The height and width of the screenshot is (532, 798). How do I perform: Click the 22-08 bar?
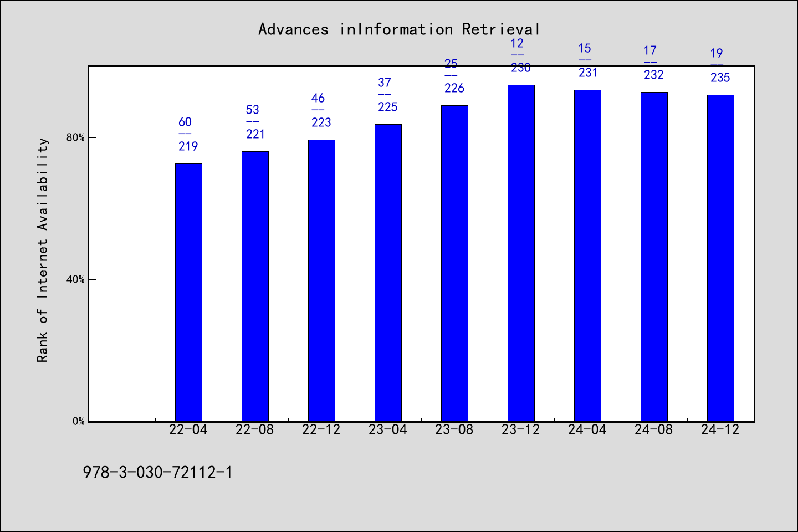pos(255,287)
